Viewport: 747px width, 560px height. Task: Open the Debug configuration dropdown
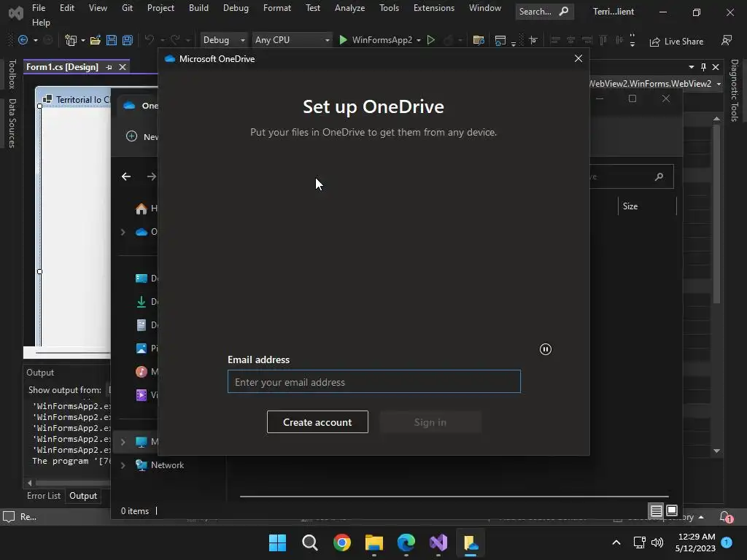(242, 41)
